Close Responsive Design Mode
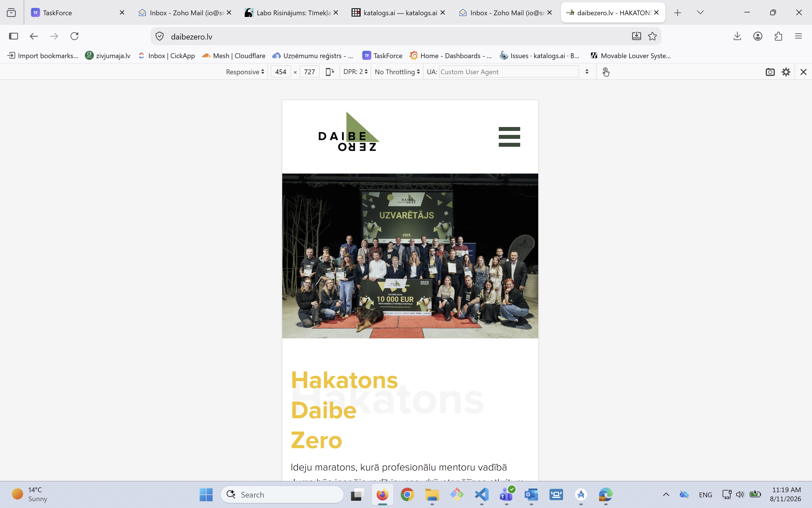Image resolution: width=812 pixels, height=508 pixels. coord(803,72)
